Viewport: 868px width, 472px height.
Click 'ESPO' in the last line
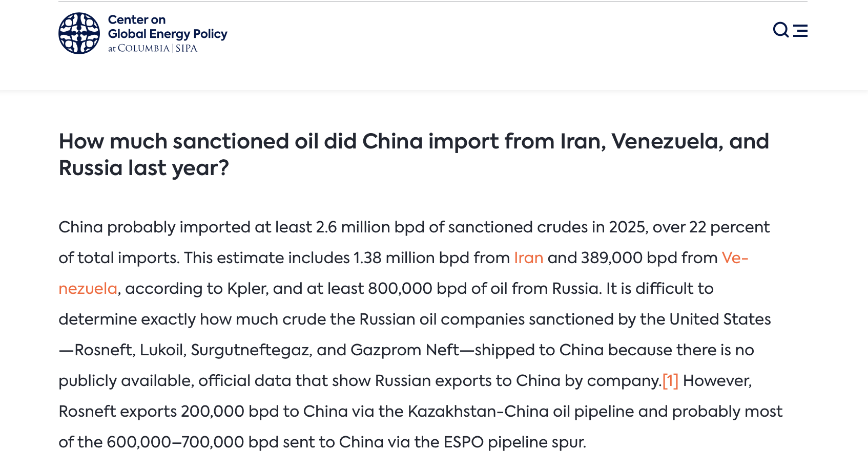click(464, 442)
